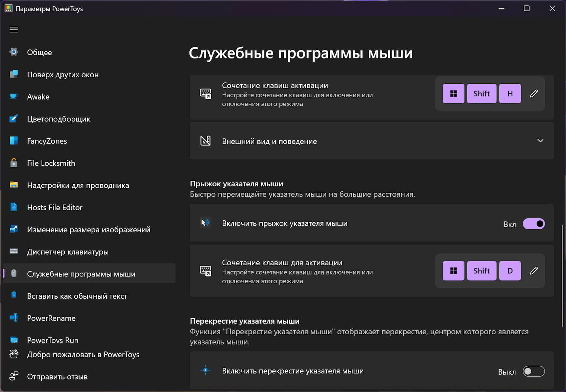
Task: Enable the Включить перекрестие указателя мыши switch
Action: (534, 371)
